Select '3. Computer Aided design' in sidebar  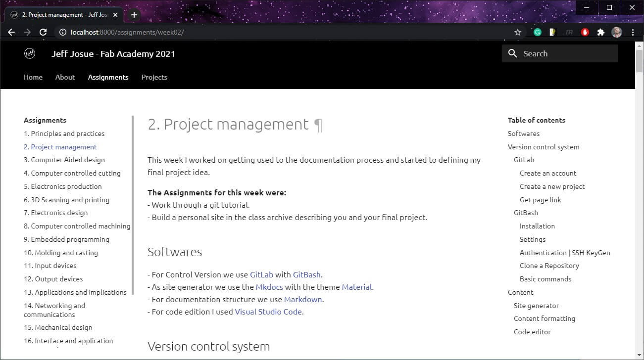[64, 160]
